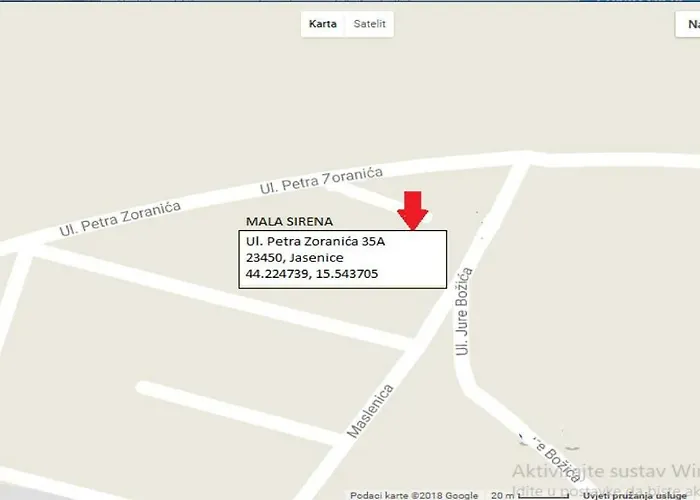
Task: Click the red arrow location marker
Action: tap(412, 211)
